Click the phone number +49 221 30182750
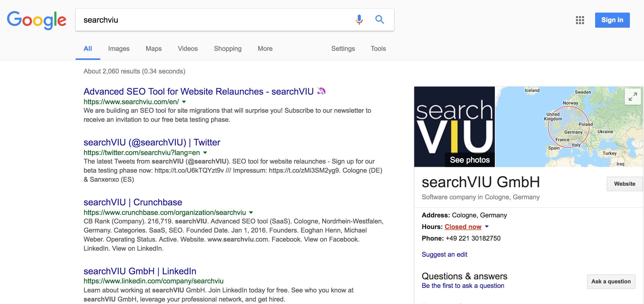The image size is (644, 304). coord(473,238)
